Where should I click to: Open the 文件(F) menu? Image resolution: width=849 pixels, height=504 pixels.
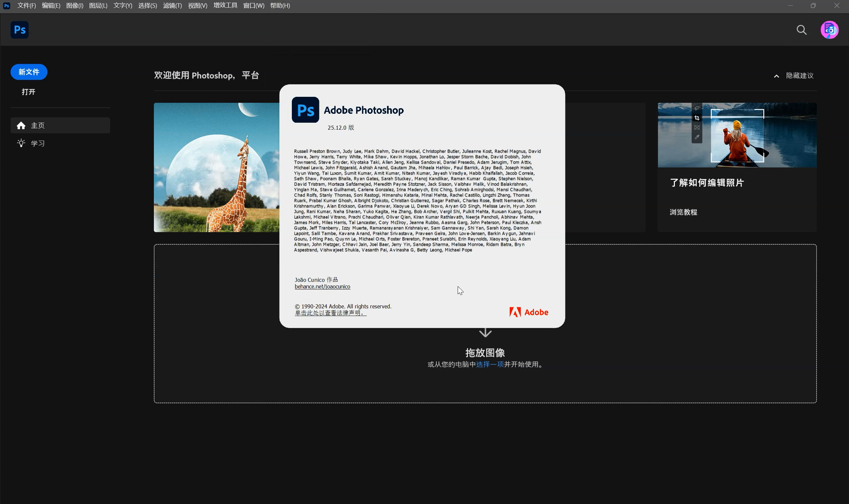(27, 5)
